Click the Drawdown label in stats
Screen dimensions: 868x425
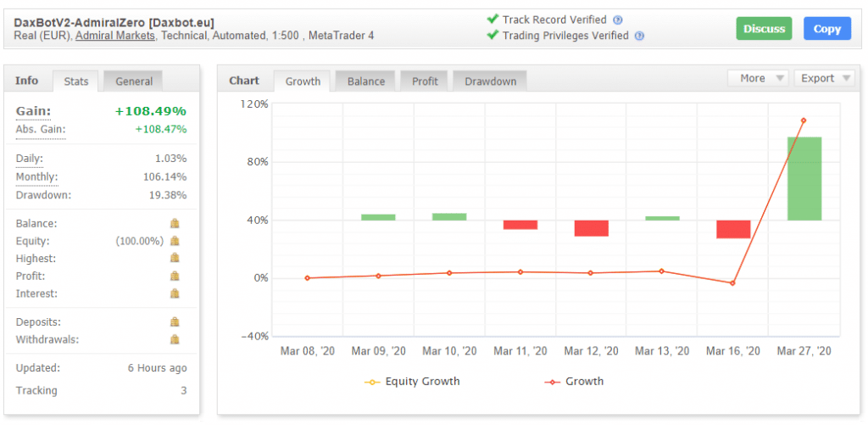click(44, 195)
